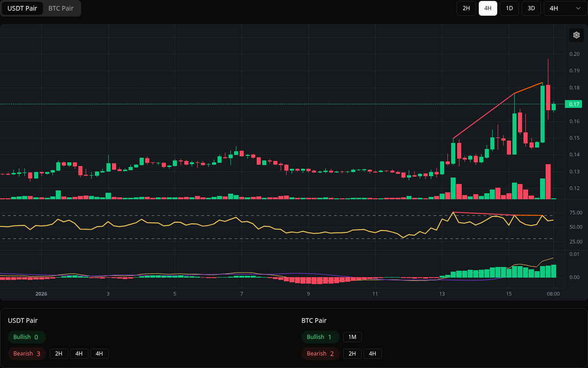Click the 7 date axis label
Image resolution: width=588 pixels, height=368 pixels.
click(x=242, y=294)
